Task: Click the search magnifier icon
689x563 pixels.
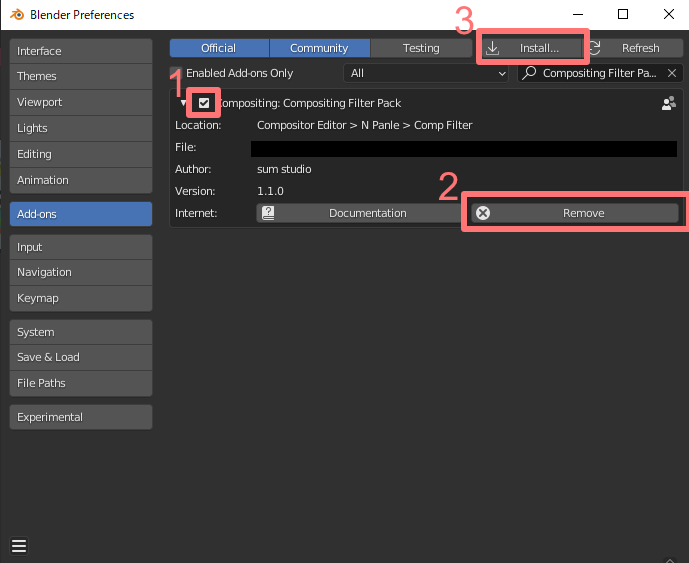Action: pyautogui.click(x=529, y=73)
